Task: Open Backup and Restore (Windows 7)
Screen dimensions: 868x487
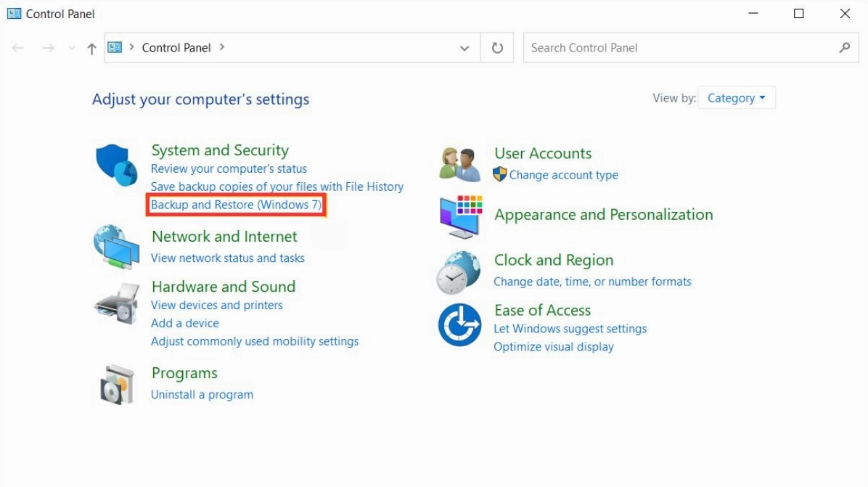Action: [235, 205]
